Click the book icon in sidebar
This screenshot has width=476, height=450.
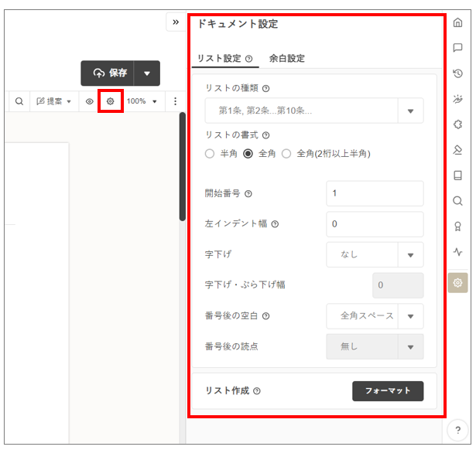(x=457, y=176)
